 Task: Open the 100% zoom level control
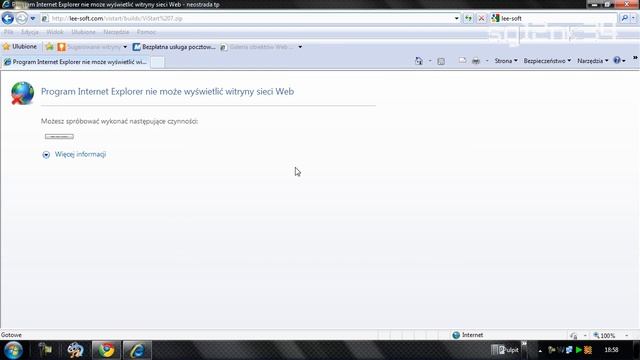coord(604,336)
